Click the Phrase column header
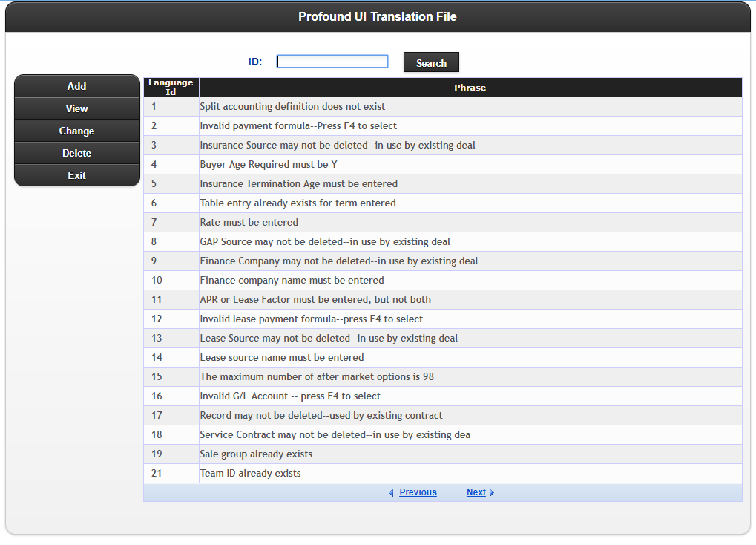Viewport: 756px width, 545px height. pyautogui.click(x=470, y=87)
